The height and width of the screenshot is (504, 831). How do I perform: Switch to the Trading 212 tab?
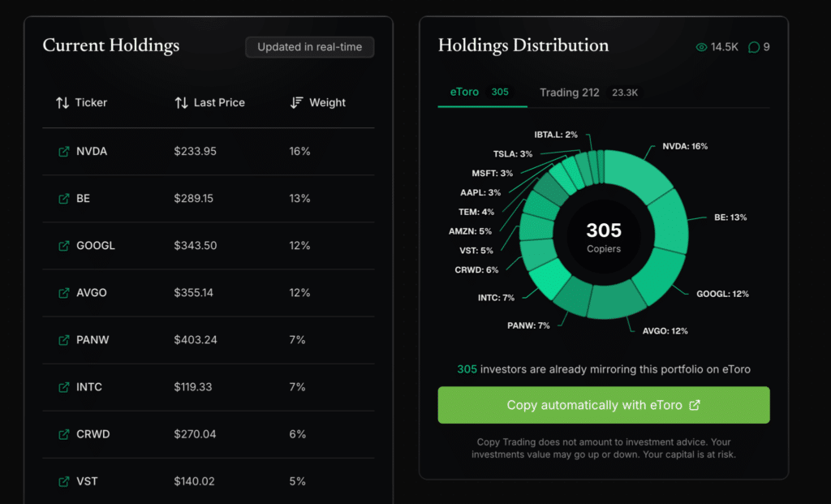588,93
